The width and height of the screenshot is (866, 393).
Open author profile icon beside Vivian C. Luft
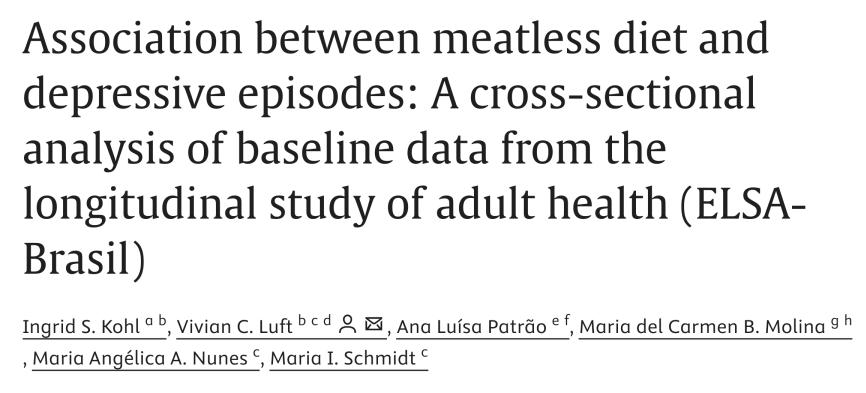point(347,324)
